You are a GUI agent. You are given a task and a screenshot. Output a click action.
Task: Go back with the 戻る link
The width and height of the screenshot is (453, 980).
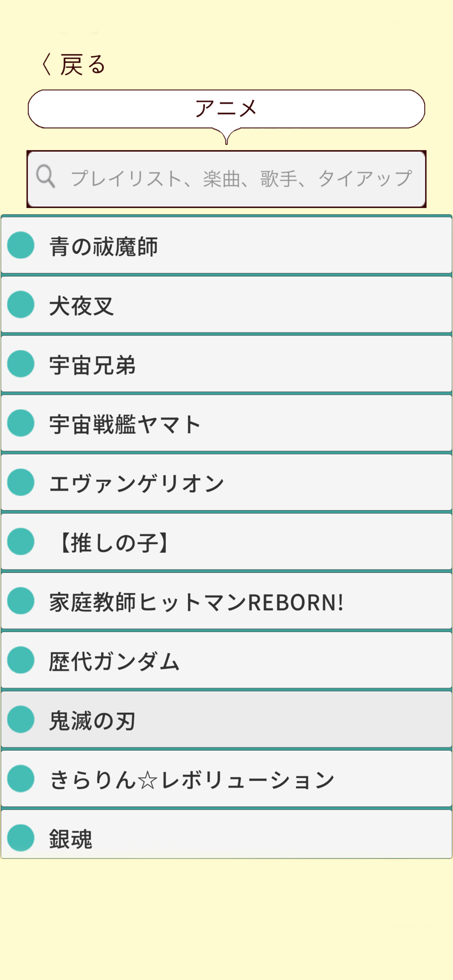(x=82, y=64)
